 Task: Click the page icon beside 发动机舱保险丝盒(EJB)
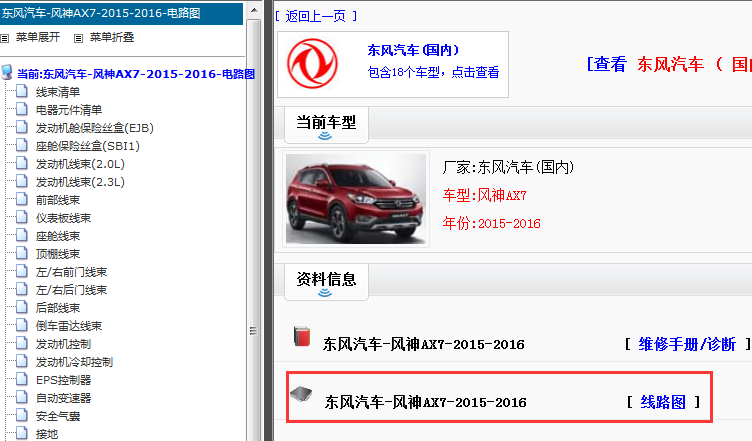(x=22, y=127)
